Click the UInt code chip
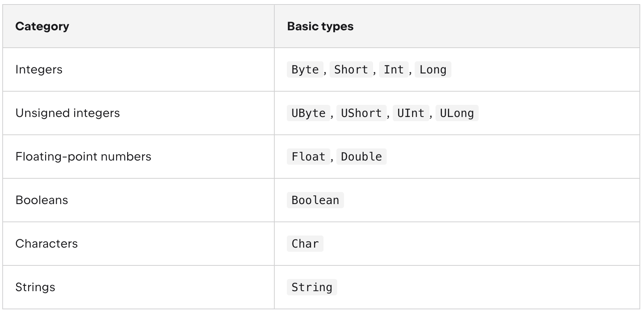Screen dimensions: 644x315 tap(411, 113)
